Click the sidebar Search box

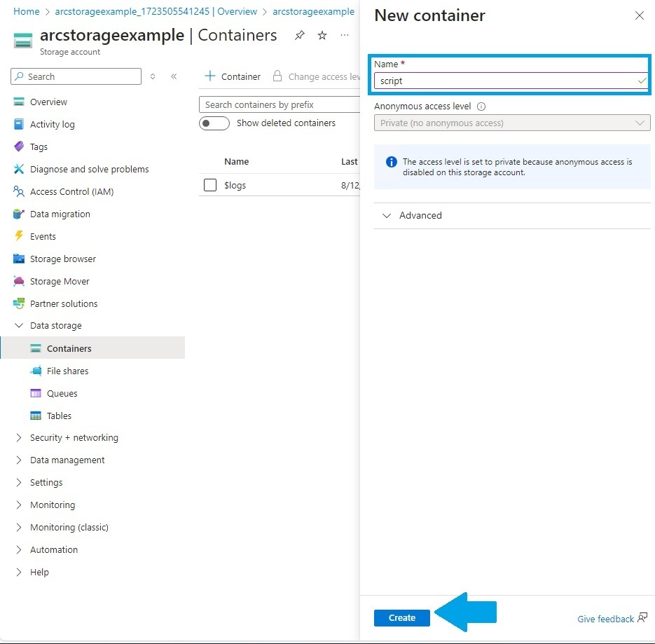coord(76,76)
